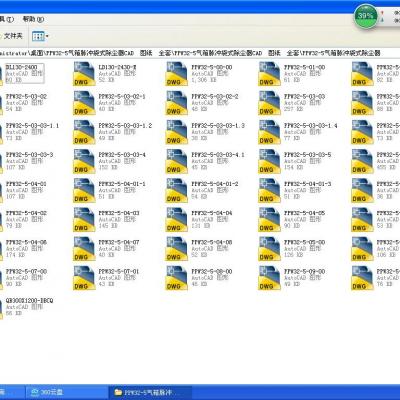The height and width of the screenshot is (400, 400).
Task: Click the PPW32-5-04-07 file name label
Action: tap(119, 242)
